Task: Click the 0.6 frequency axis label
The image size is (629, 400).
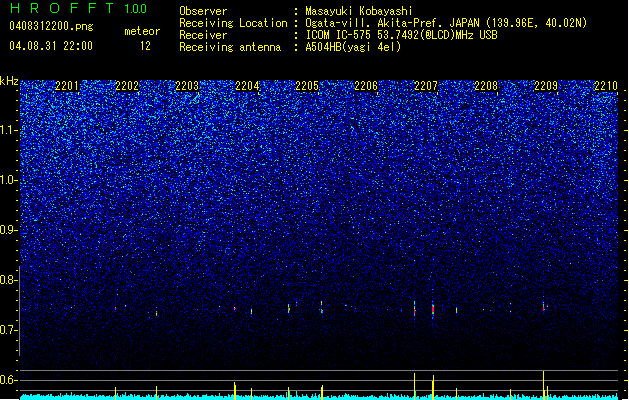Action: (9, 380)
